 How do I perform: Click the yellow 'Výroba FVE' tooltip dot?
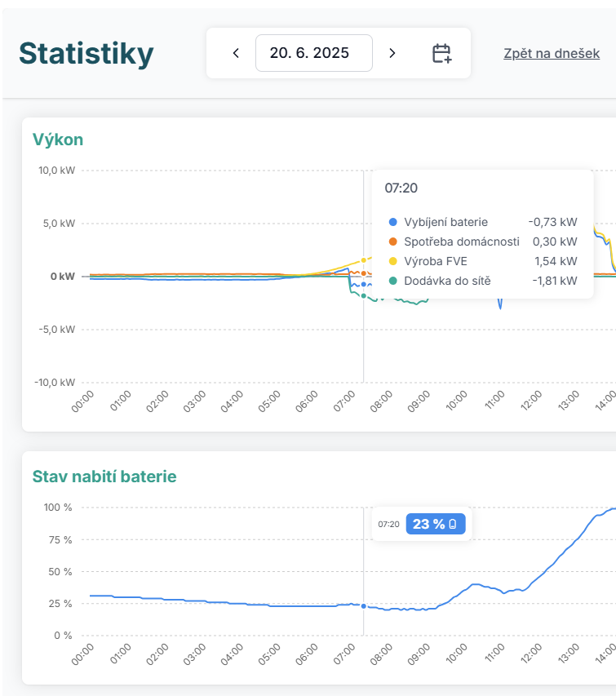pyautogui.click(x=392, y=261)
